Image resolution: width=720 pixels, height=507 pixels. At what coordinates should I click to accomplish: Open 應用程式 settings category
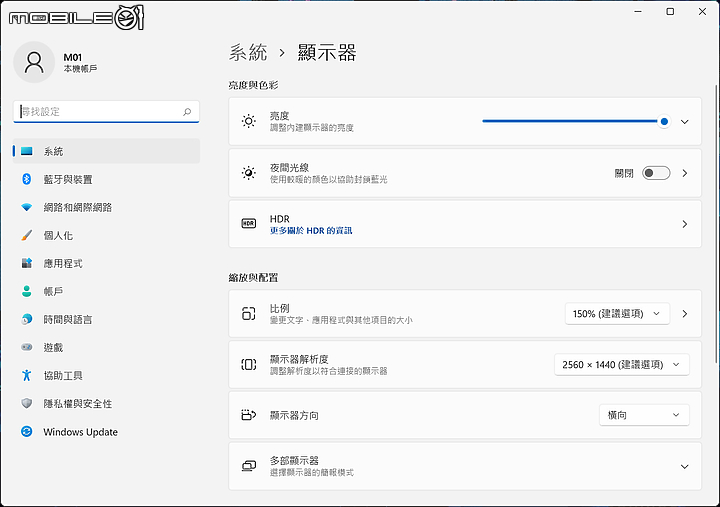106,263
